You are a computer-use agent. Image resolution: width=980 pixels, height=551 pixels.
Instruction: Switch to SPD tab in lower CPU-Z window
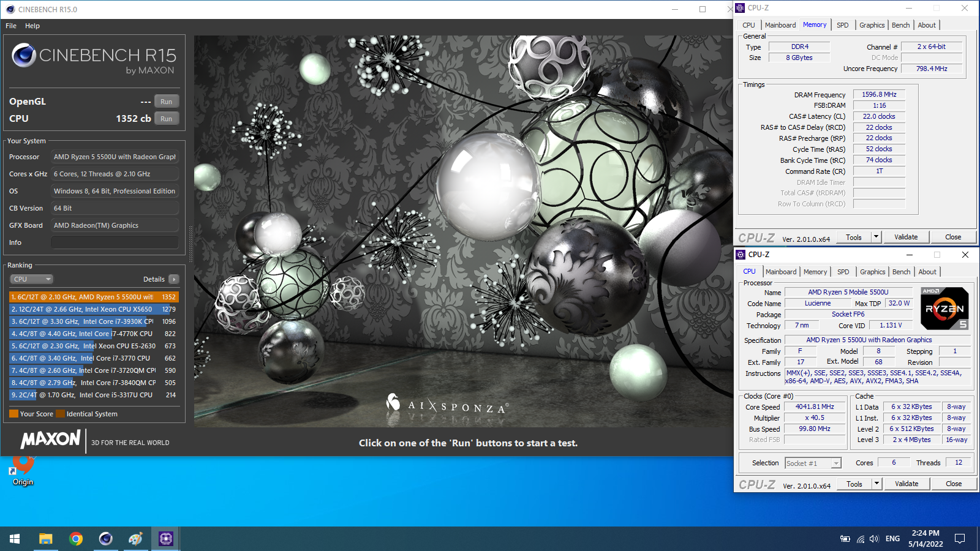click(843, 272)
